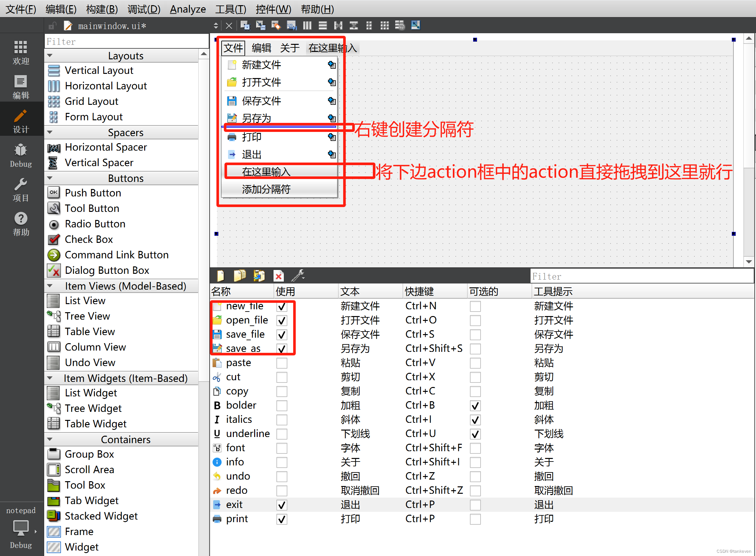
Task: Toggle the checkable box for bolder action
Action: 475,406
